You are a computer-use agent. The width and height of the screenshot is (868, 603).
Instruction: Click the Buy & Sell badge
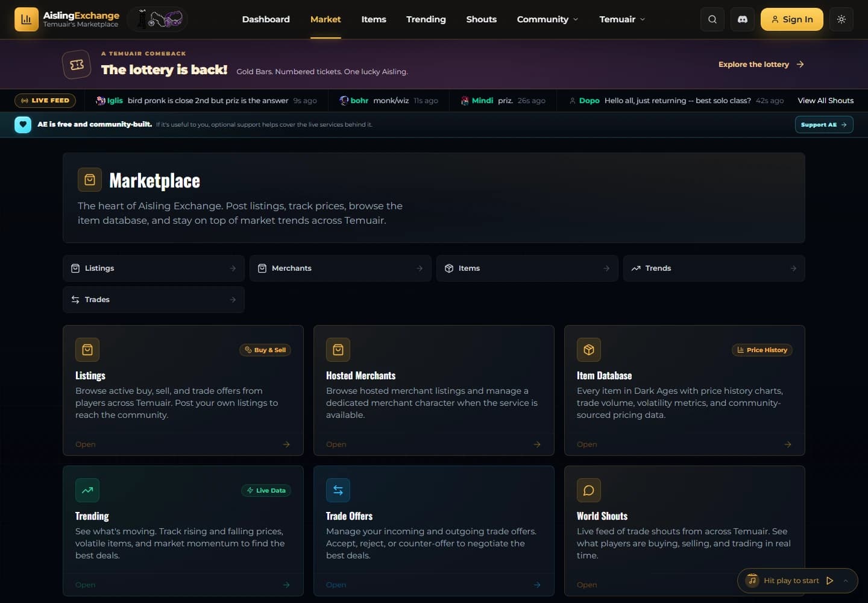click(265, 350)
